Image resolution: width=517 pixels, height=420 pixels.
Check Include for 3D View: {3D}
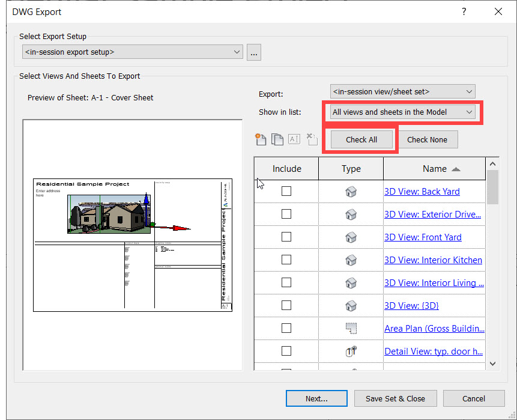coord(286,305)
